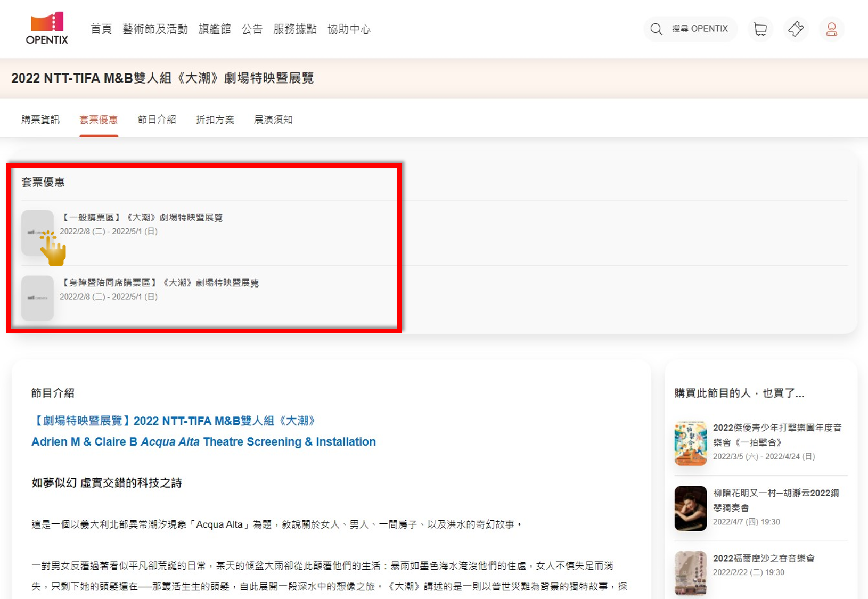This screenshot has width=868, height=599.
Task: Switch to the 展演須知 tab
Action: click(273, 119)
